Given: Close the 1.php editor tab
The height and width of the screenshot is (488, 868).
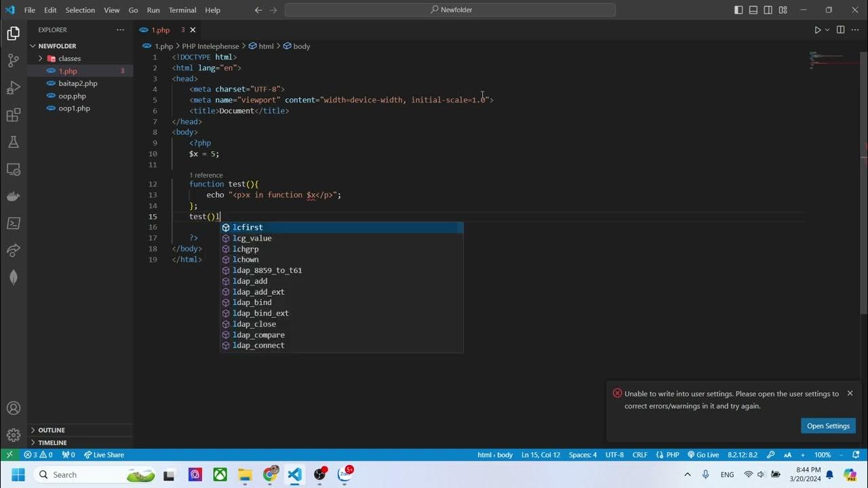Looking at the screenshot, I should tap(193, 30).
